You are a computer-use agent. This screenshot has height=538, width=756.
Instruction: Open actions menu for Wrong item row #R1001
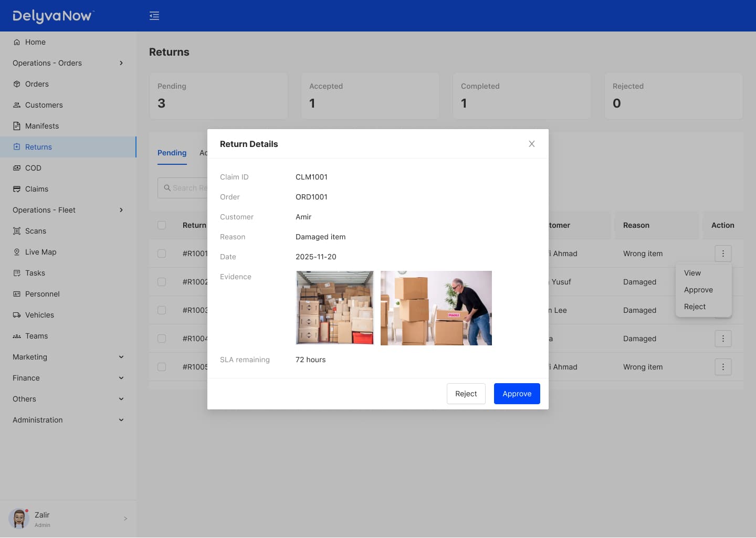click(723, 254)
